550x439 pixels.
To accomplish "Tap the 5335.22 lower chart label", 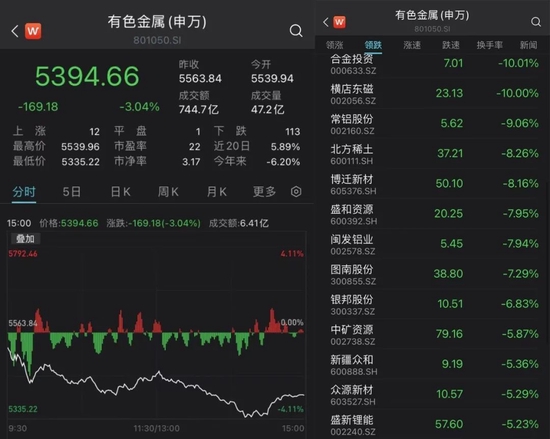I will pos(23,409).
